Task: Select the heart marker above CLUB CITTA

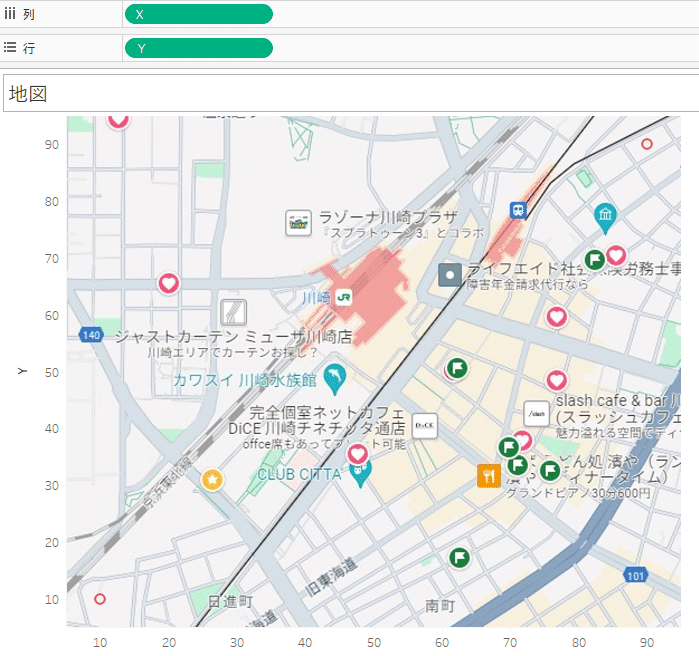Action: pyautogui.click(x=358, y=454)
